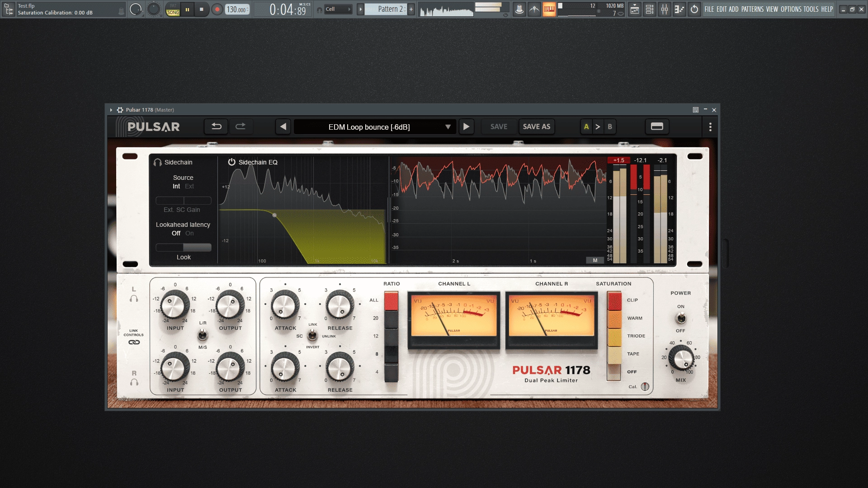Screen dimensions: 868x488
Task: Flip the L/R M/S toggle switch
Action: (x=203, y=335)
